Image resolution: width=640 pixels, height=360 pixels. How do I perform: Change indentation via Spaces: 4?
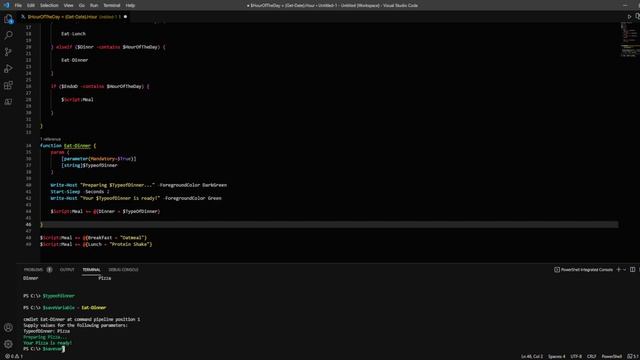point(557,356)
